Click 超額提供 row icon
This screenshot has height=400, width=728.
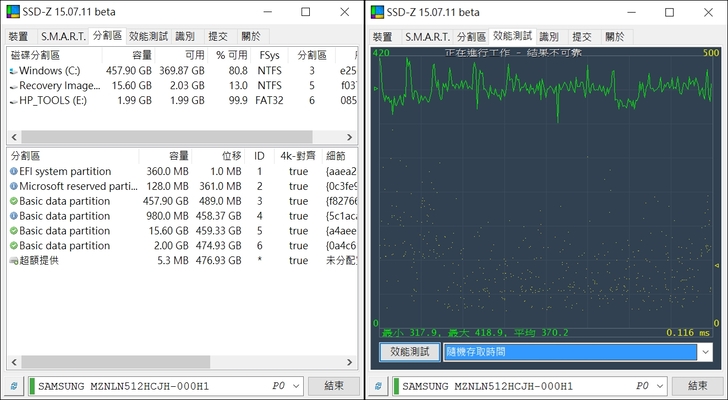[13, 260]
